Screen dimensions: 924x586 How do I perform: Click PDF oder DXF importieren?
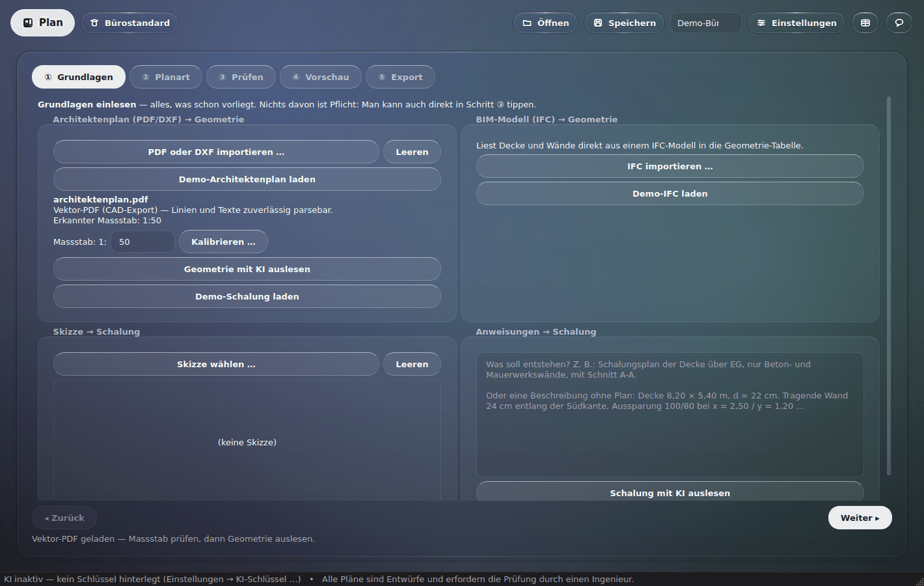coord(216,152)
